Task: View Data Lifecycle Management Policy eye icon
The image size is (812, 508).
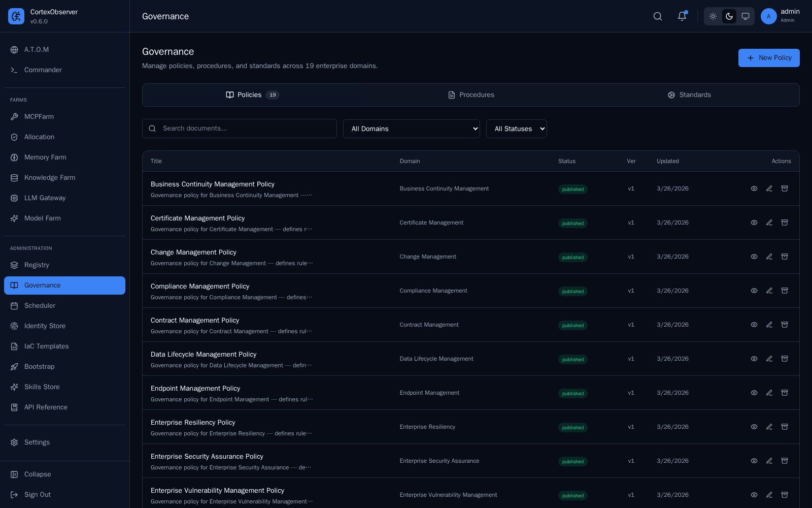Action: pos(754,359)
